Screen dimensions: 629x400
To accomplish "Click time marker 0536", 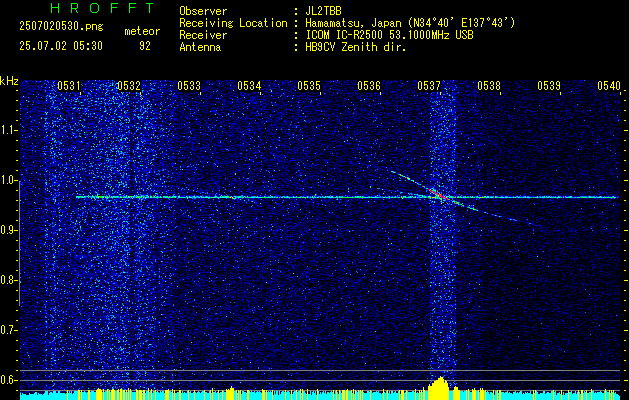I will click(x=369, y=85).
